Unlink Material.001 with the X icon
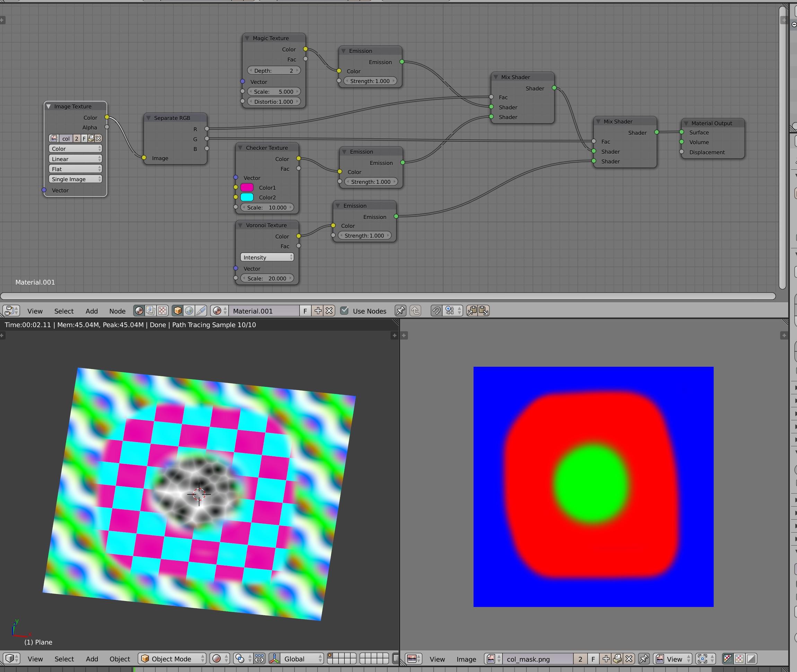 tap(330, 311)
